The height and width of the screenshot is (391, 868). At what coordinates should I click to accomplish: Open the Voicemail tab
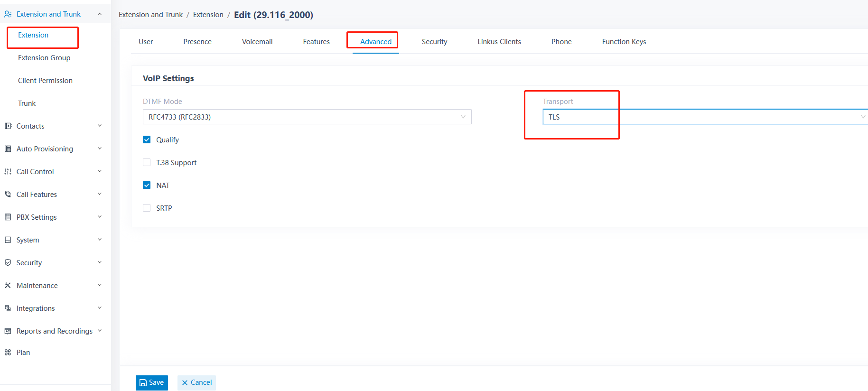[257, 42]
